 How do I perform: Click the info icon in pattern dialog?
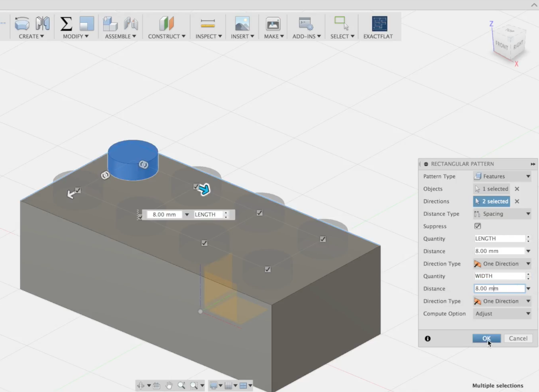[428, 338]
